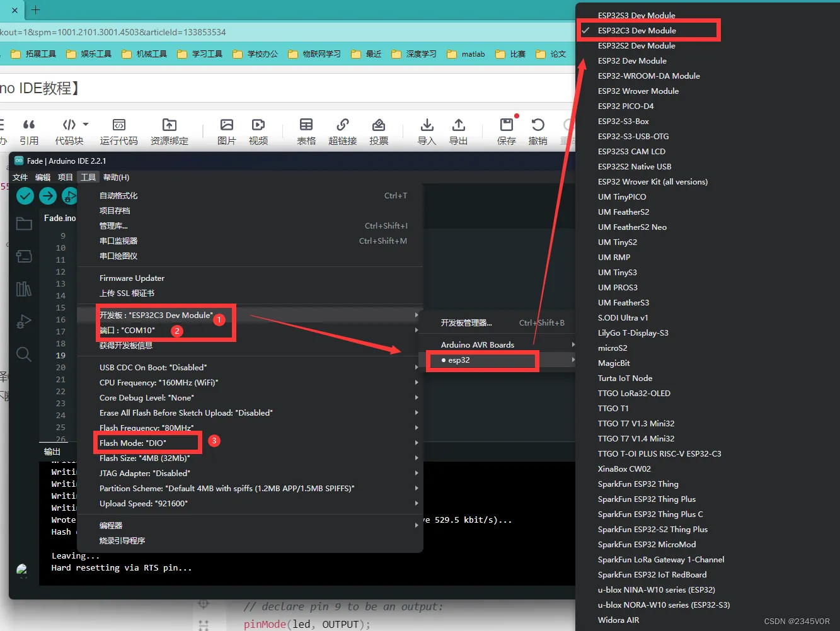This screenshot has width=840, height=631.
Task: Choose 自动格式化 from the tools menu
Action: coord(250,196)
